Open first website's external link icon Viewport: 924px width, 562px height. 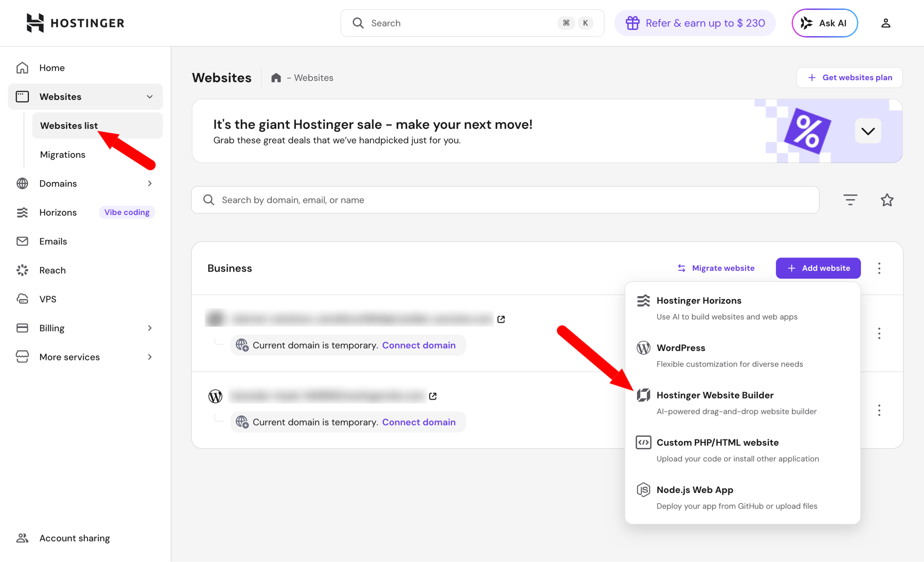click(x=501, y=319)
